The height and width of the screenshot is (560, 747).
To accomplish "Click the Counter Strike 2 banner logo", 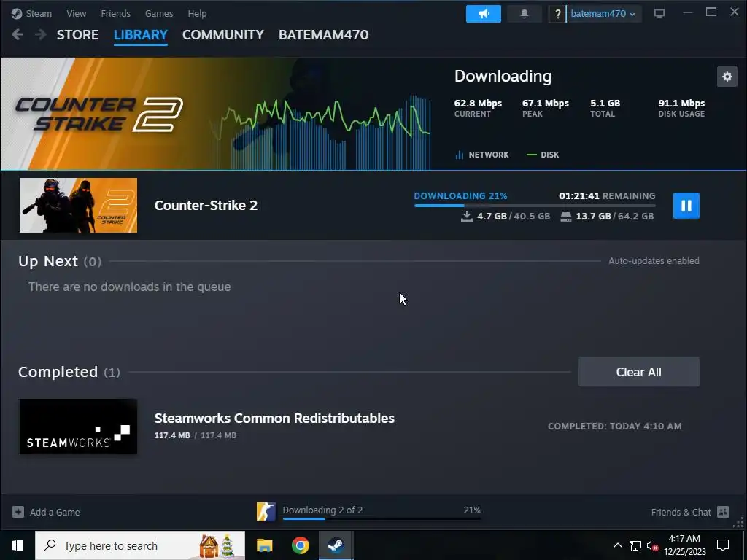I will pos(99,114).
